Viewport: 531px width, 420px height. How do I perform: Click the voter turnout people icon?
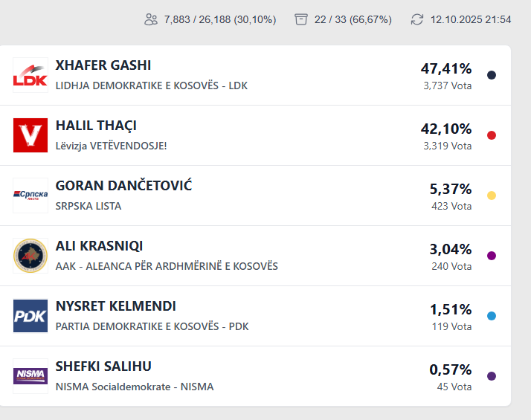pyautogui.click(x=151, y=19)
